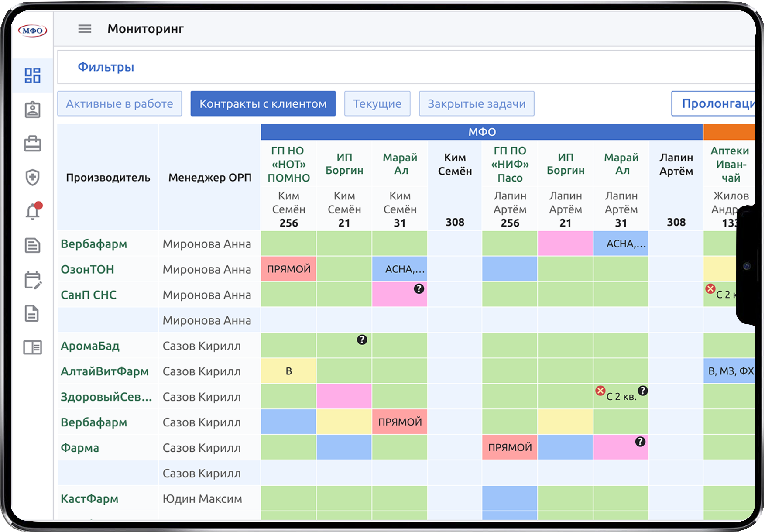This screenshot has width=765, height=532.
Task: Open the shield with plus icon
Action: pyautogui.click(x=32, y=177)
